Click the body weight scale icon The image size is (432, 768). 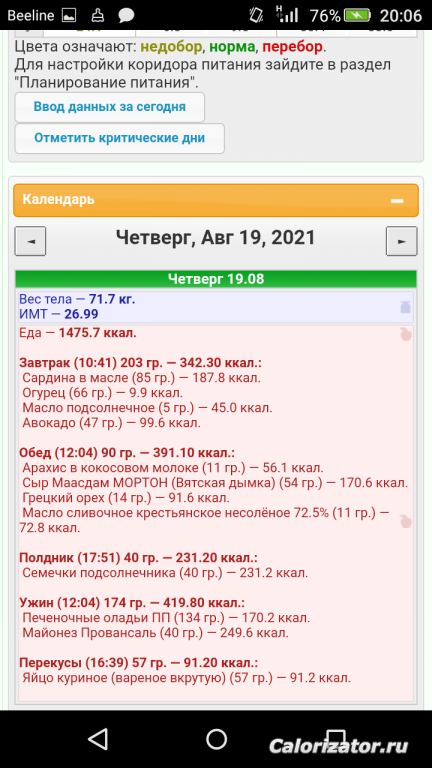tap(405, 307)
